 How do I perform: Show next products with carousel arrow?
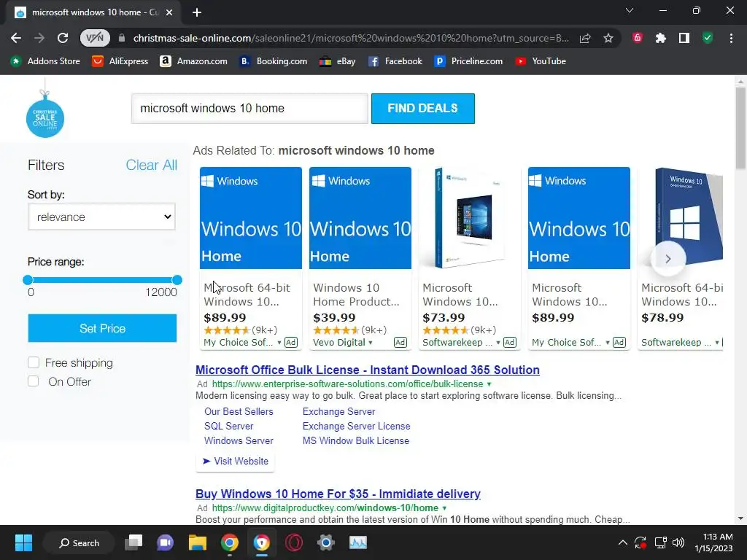668,259
